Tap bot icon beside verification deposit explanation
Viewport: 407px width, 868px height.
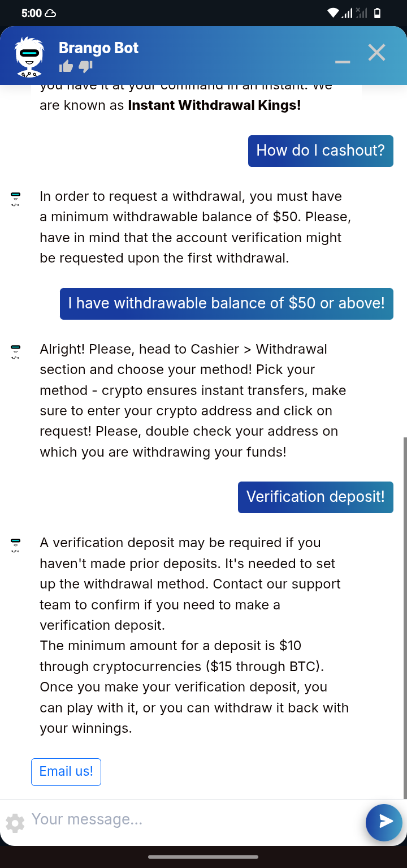pos(15,546)
